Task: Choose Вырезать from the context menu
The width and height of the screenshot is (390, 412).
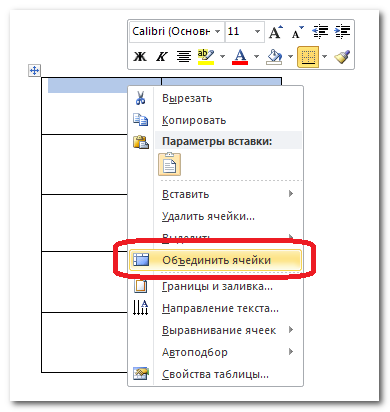Action: (215, 99)
